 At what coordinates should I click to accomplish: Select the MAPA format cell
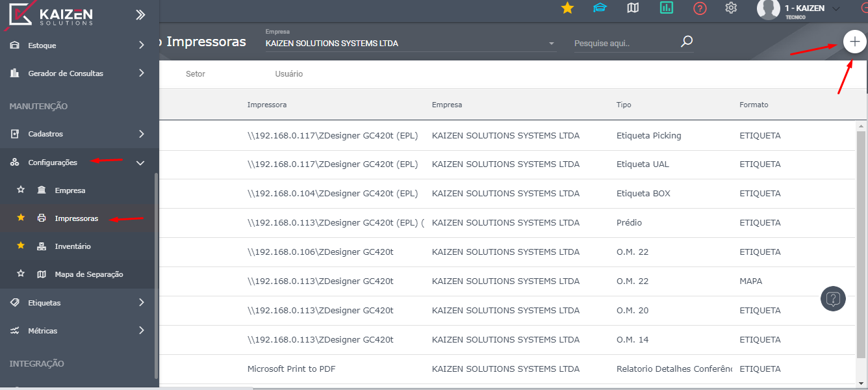coord(751,281)
